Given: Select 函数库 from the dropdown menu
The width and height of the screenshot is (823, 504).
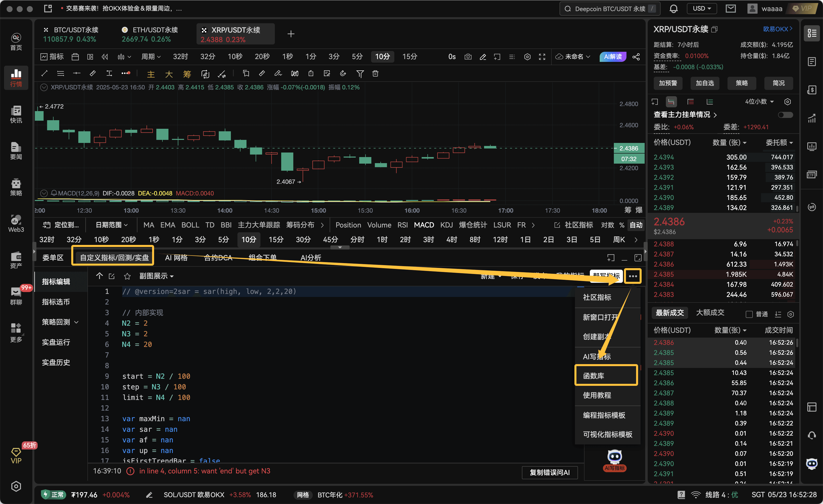Looking at the screenshot, I should point(606,375).
